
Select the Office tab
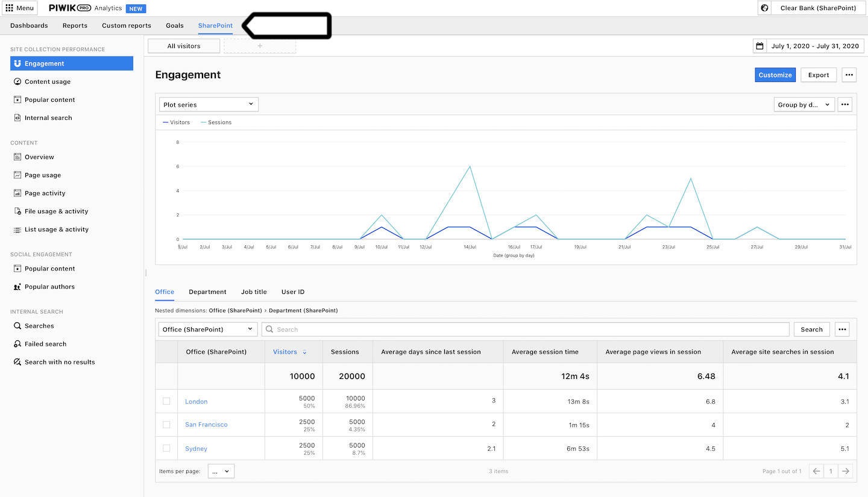165,292
